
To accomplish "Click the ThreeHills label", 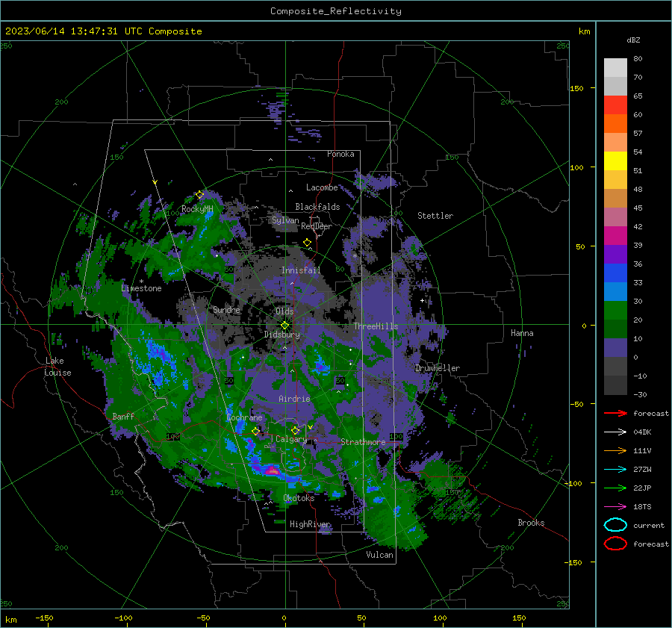I will pyautogui.click(x=376, y=326).
